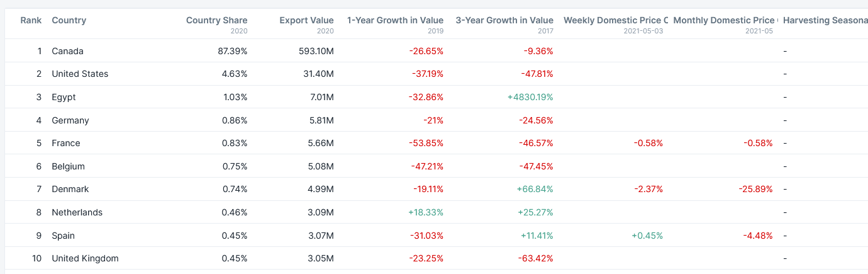Open the United States country link
Screen dimensions: 868x274
[80, 74]
